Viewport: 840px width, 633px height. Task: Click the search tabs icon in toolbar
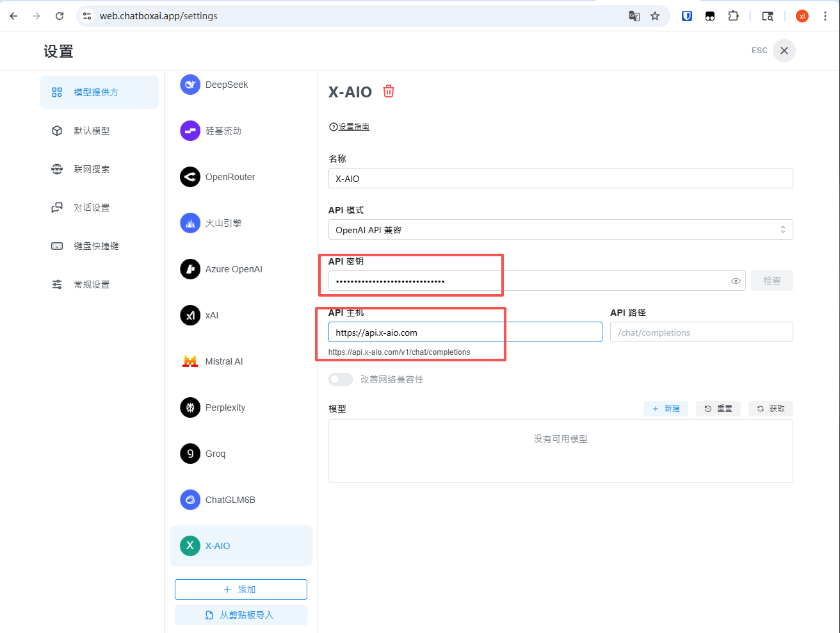point(768,16)
